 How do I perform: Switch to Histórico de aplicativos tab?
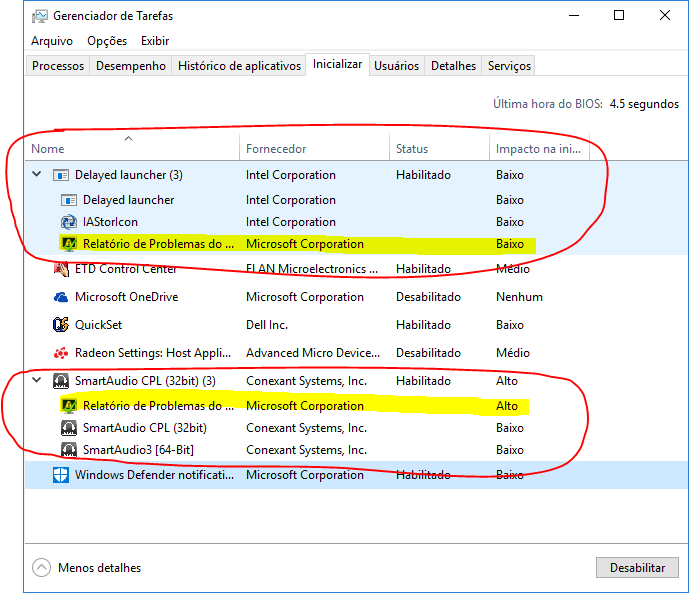pos(239,66)
